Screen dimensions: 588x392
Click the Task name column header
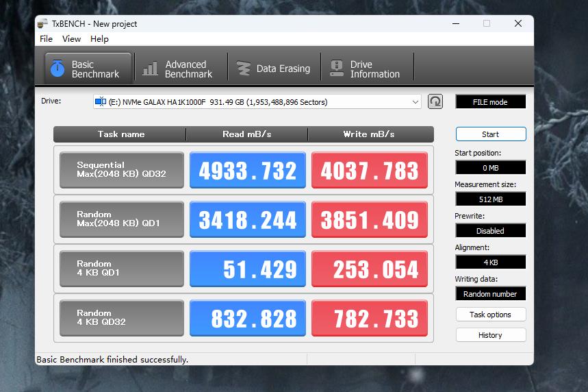pos(120,134)
